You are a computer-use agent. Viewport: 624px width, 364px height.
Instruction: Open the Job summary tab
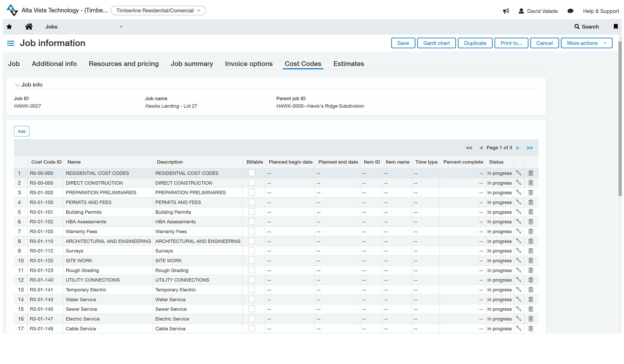(192, 64)
